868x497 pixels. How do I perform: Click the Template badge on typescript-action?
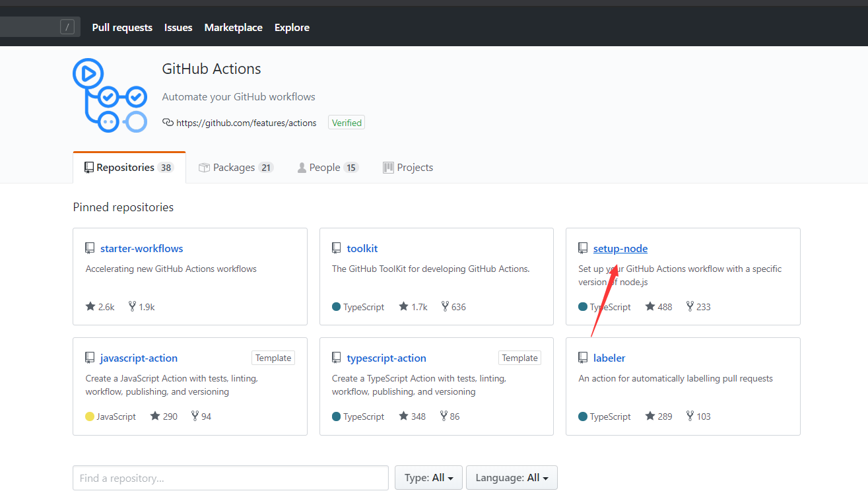[x=520, y=358]
